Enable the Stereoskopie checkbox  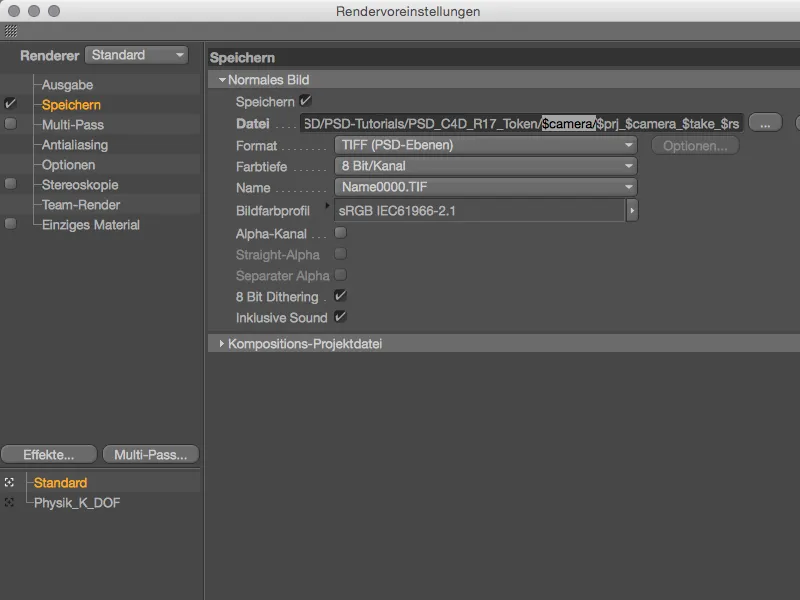[10, 184]
